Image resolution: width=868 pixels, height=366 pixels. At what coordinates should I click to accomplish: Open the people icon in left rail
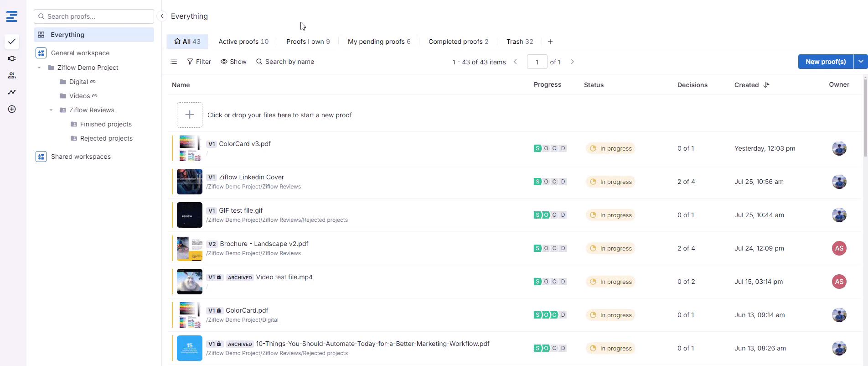[12, 75]
